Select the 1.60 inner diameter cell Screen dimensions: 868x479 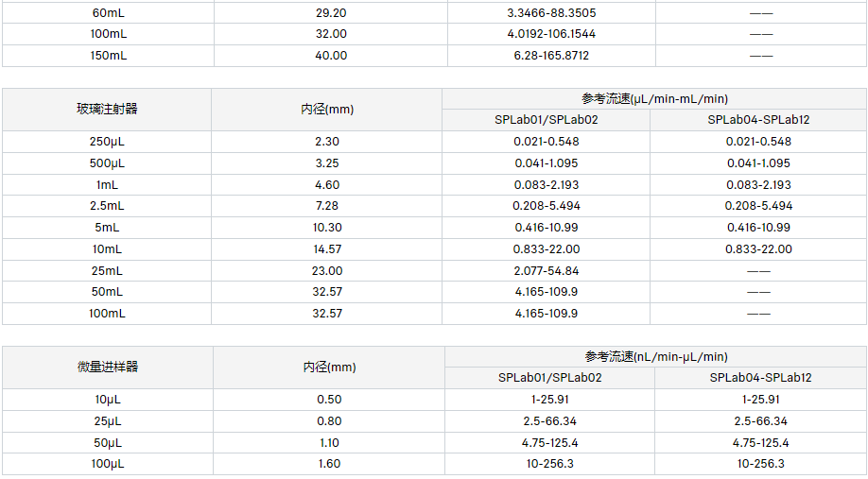point(329,464)
